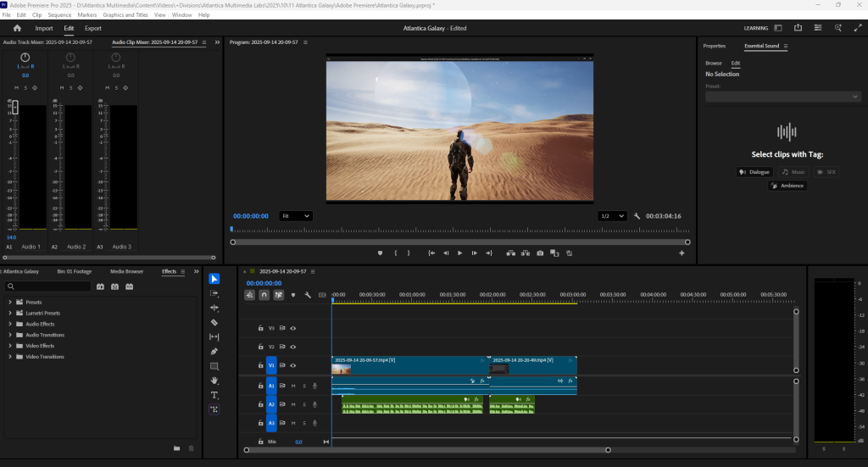
Task: Switch to the Export tab
Action: [x=93, y=28]
